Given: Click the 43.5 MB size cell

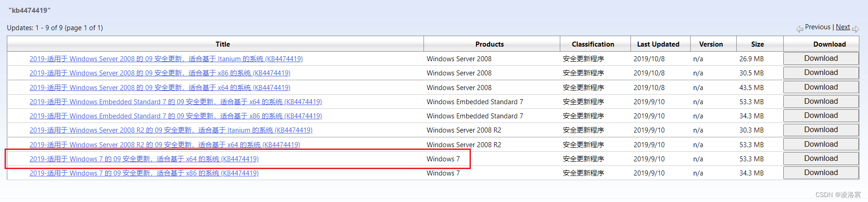Looking at the screenshot, I should coord(751,88).
